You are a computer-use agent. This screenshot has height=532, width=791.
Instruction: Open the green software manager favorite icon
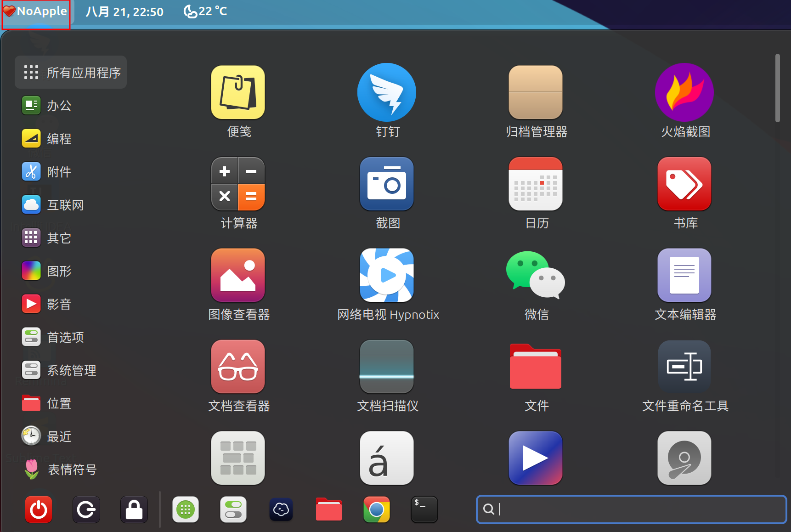[x=186, y=509]
